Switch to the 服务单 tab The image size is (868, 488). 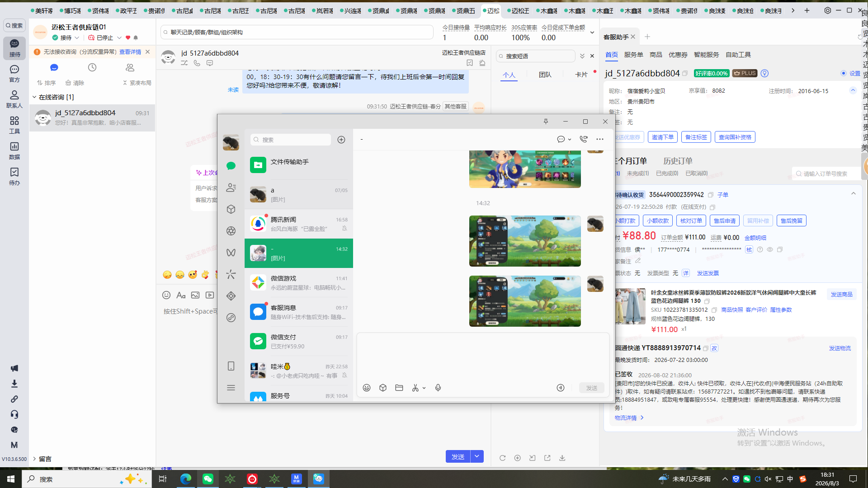pyautogui.click(x=633, y=55)
